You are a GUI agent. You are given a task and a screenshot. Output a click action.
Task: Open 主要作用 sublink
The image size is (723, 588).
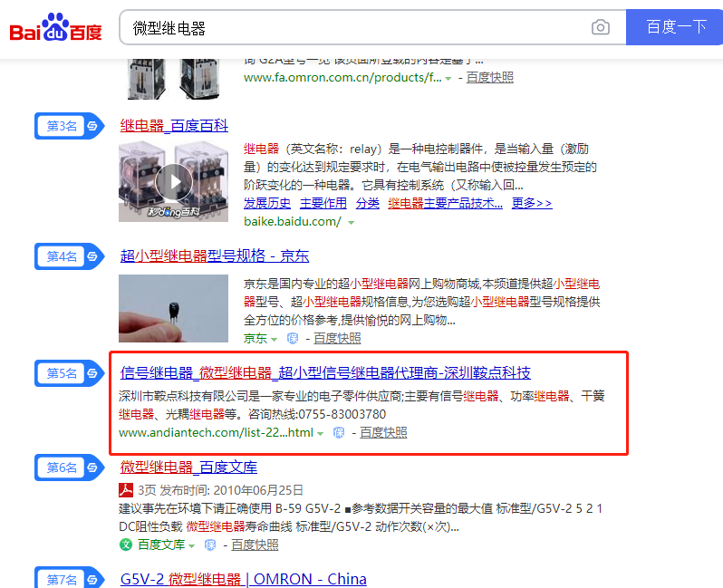pos(323,203)
